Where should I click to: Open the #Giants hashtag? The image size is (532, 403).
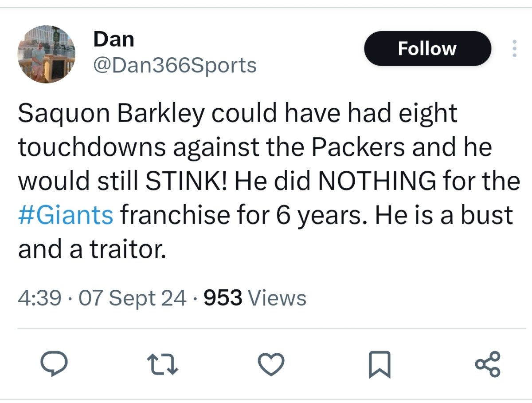coord(66,216)
